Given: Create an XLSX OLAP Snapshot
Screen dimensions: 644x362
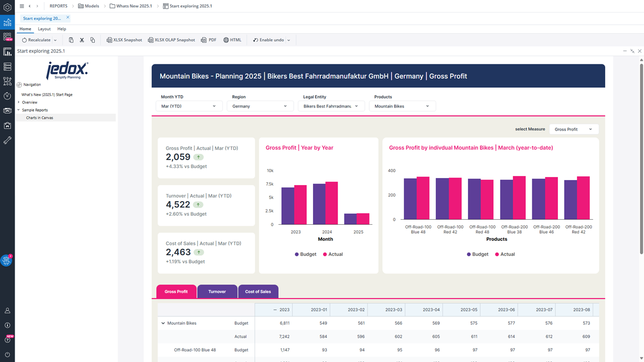Looking at the screenshot, I should click(x=172, y=40).
